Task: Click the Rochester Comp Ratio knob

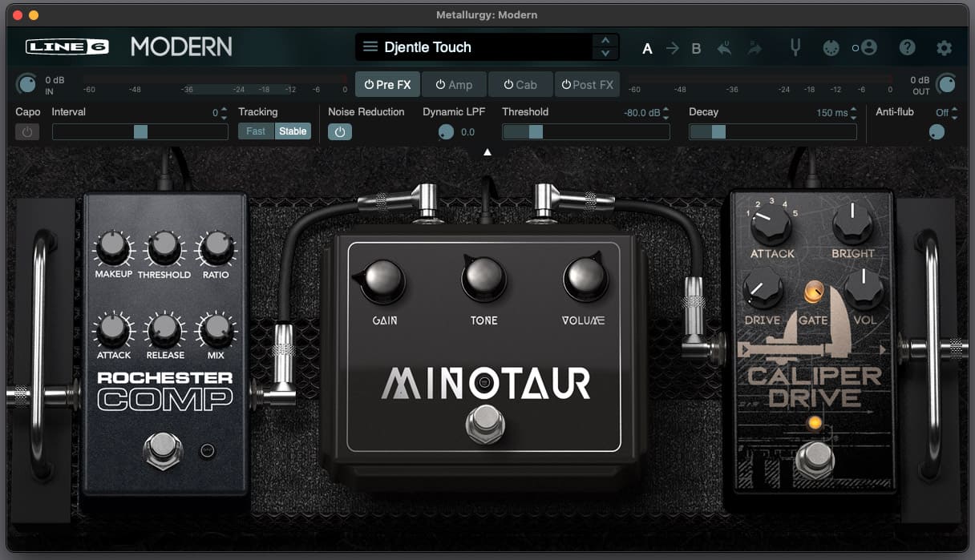Action: [215, 248]
